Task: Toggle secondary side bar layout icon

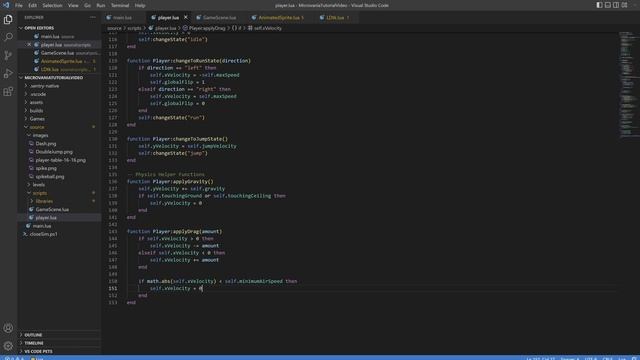Action: (616, 5)
